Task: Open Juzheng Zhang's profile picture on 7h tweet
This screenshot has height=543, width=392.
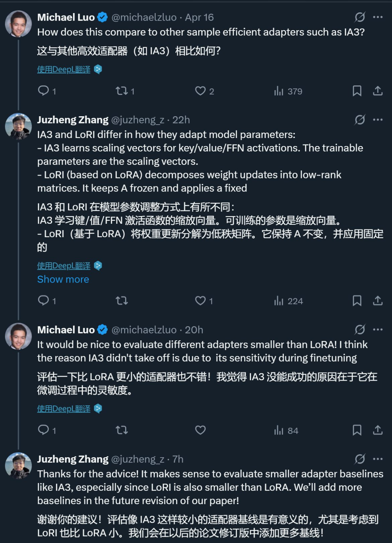Action: click(19, 465)
